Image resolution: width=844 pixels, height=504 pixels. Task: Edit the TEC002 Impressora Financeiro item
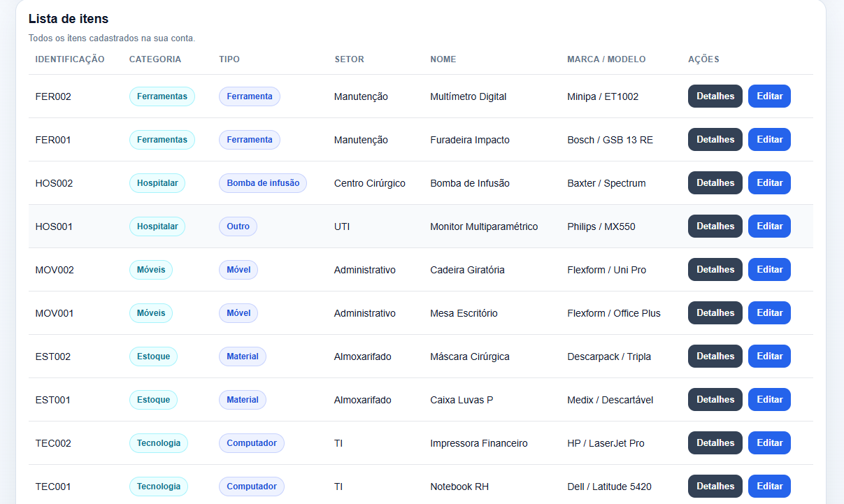click(x=769, y=443)
